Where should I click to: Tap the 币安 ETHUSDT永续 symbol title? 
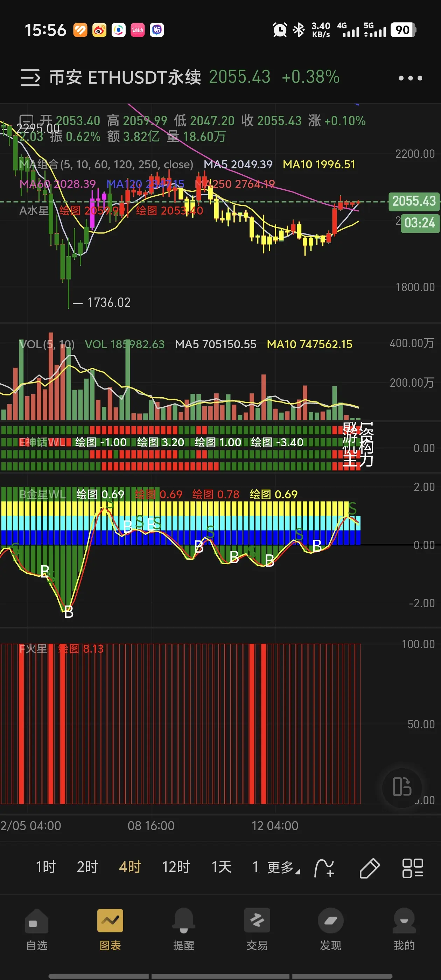click(125, 77)
